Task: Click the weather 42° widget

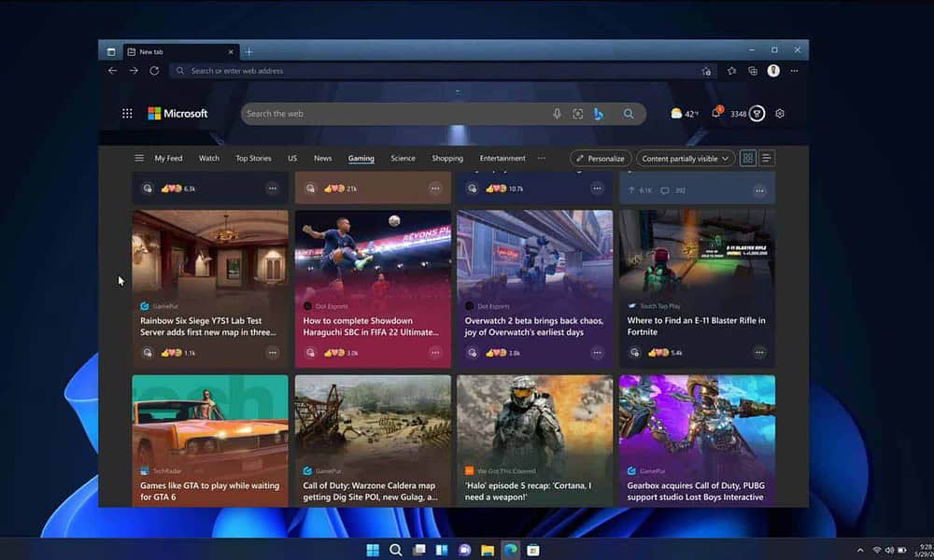Action: point(684,113)
